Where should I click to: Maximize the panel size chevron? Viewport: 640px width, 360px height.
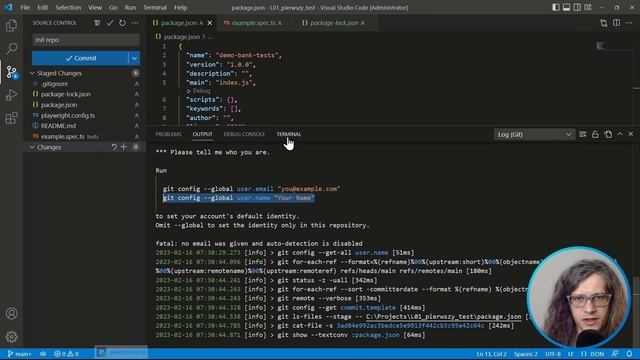click(620, 134)
